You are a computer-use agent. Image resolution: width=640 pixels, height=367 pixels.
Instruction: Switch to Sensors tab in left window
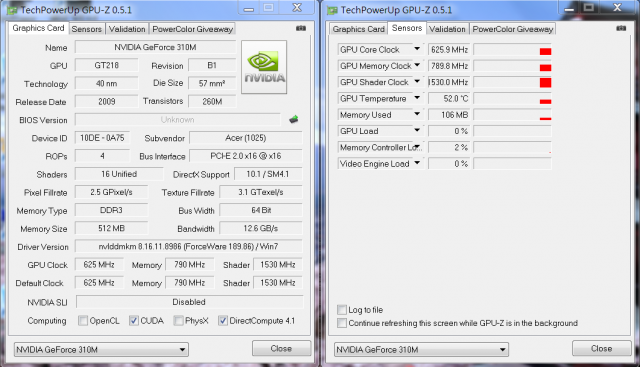pyautogui.click(x=87, y=29)
